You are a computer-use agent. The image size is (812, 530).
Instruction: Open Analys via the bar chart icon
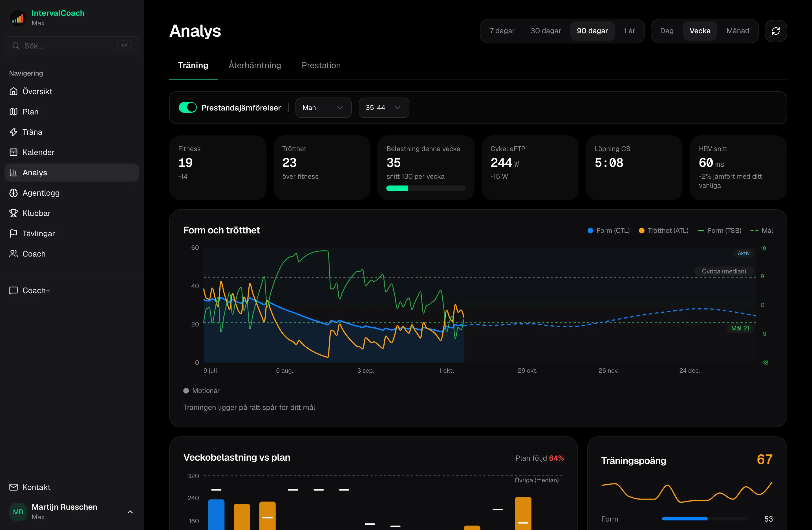13,173
